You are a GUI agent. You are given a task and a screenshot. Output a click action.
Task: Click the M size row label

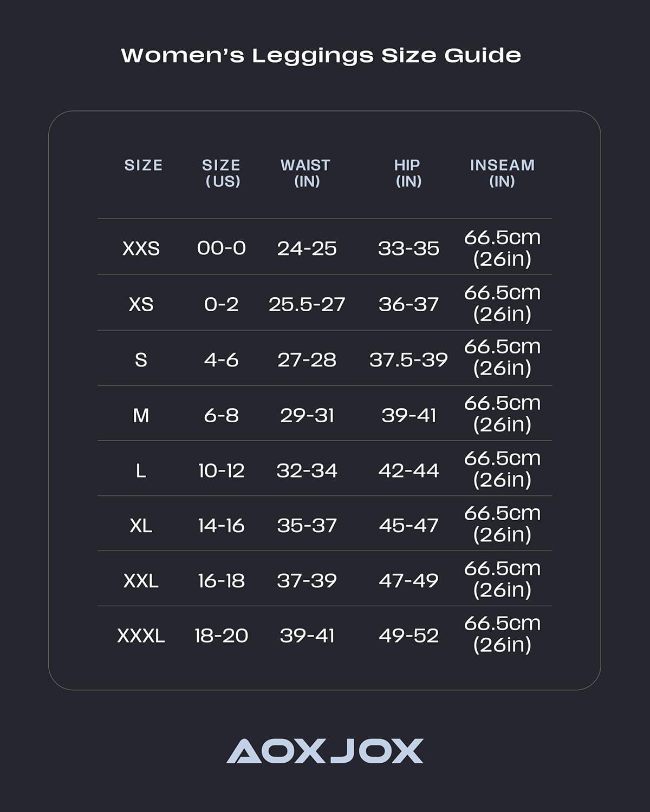click(141, 415)
